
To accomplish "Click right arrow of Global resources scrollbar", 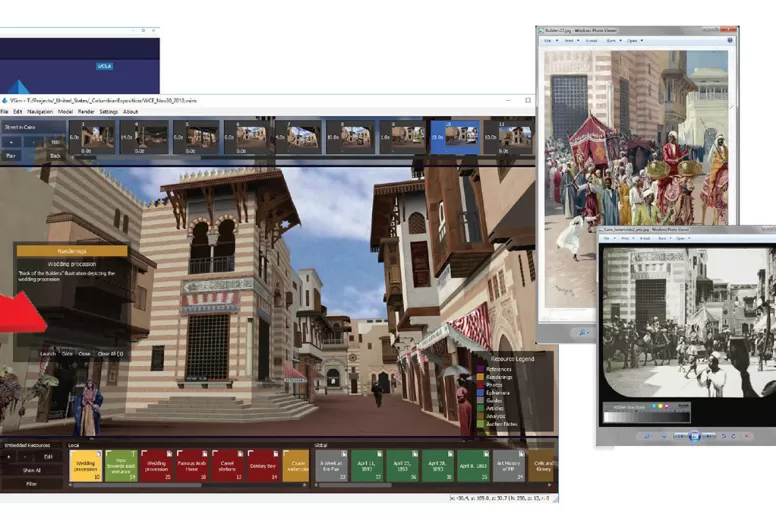I will 549,485.
